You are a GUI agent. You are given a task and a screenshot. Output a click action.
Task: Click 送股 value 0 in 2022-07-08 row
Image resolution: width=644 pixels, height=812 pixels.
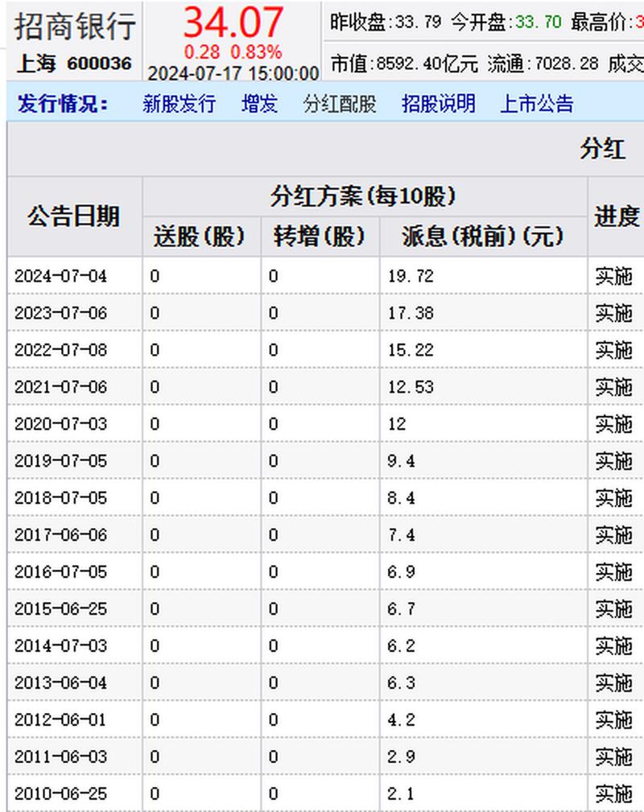pos(155,350)
